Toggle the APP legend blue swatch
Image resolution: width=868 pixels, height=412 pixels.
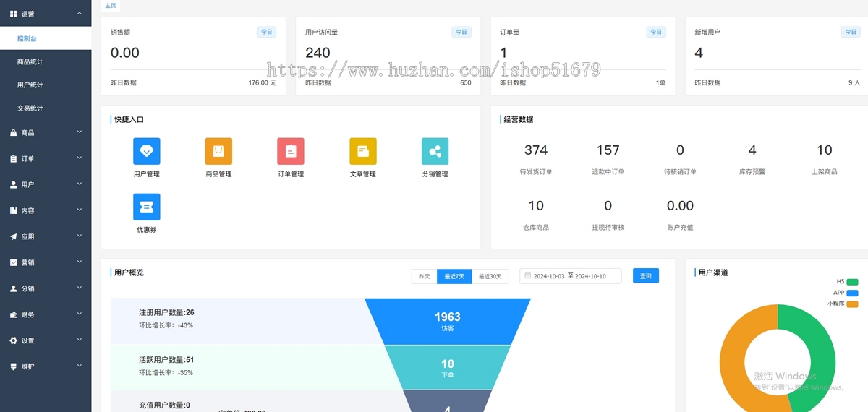coord(852,293)
